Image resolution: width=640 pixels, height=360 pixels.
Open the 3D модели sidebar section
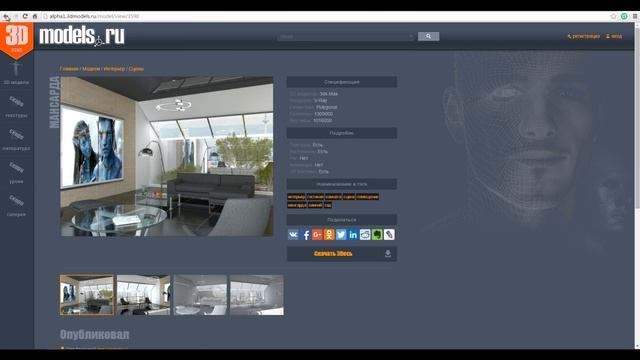click(x=16, y=73)
